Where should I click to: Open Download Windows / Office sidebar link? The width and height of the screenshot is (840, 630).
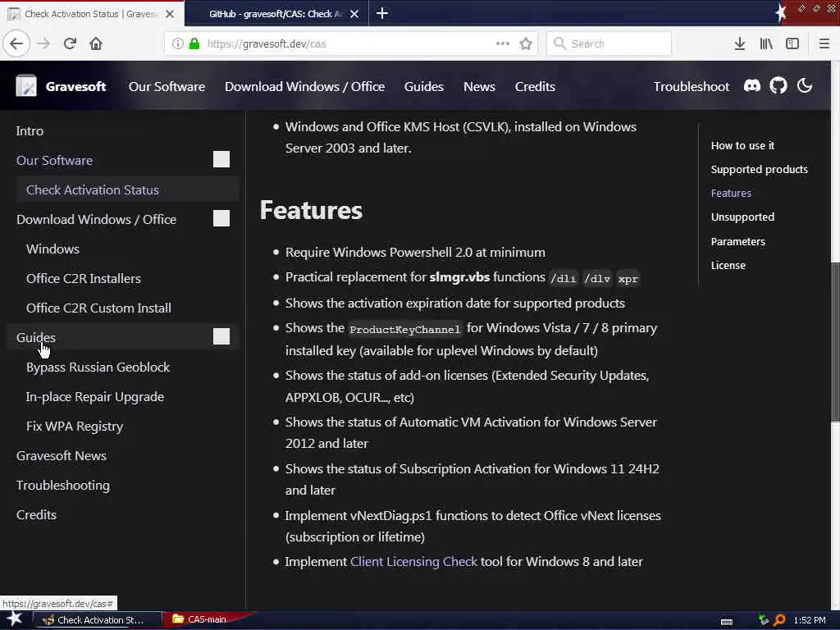(x=96, y=219)
